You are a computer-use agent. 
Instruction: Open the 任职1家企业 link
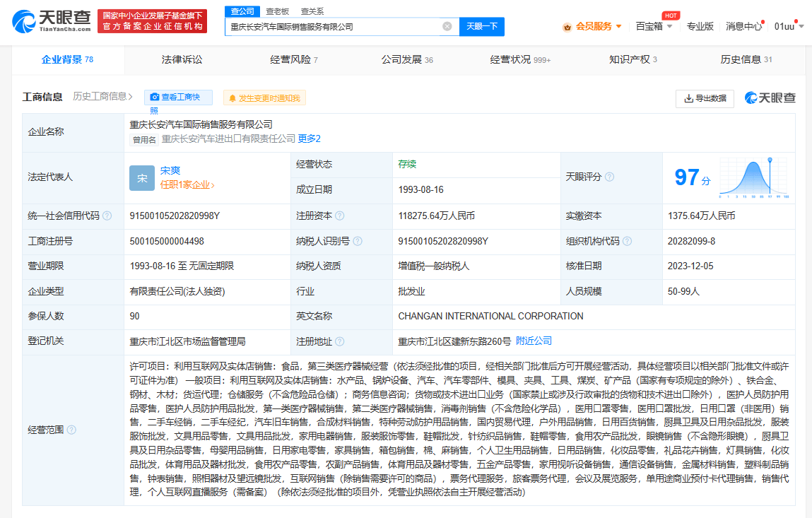(x=187, y=185)
